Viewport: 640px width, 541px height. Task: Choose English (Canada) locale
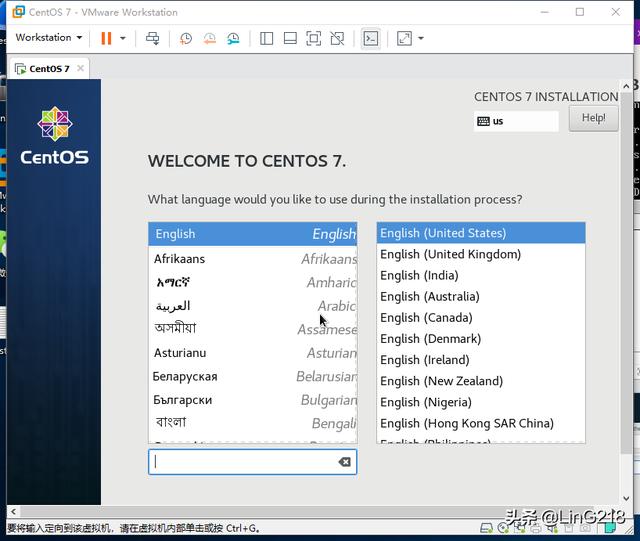coord(481,318)
